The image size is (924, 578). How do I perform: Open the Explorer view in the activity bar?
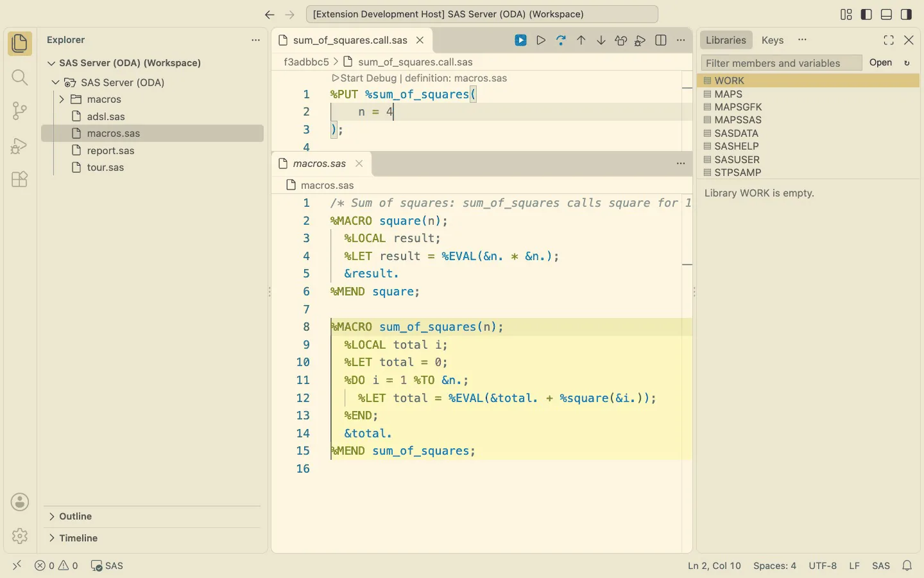pos(20,44)
